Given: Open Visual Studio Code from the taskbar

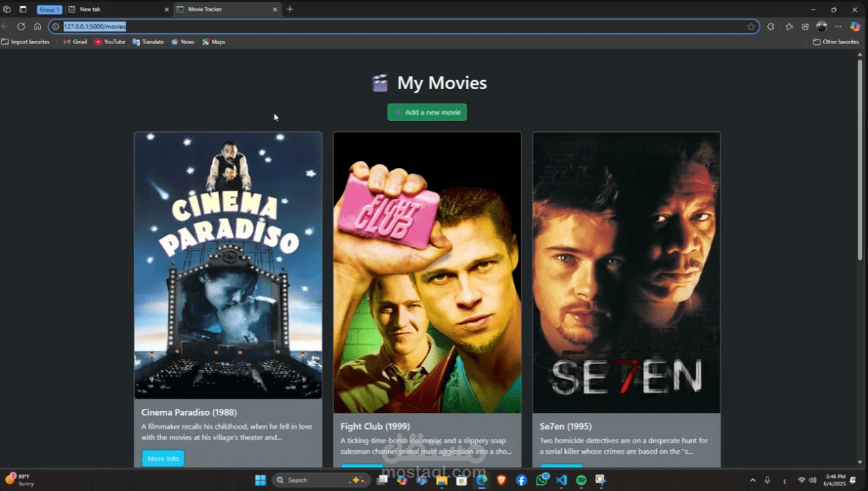Looking at the screenshot, I should click(x=561, y=480).
